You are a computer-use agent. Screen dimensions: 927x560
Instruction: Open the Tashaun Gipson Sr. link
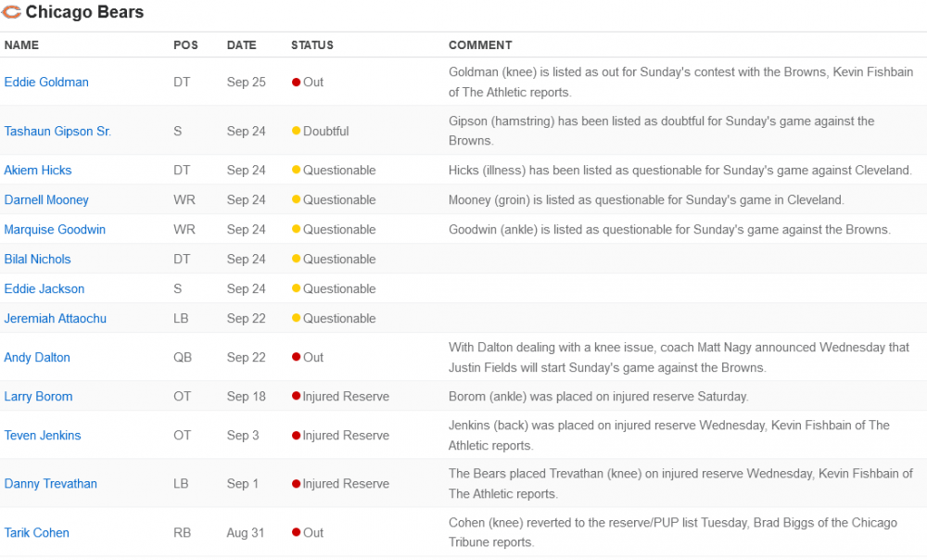[x=57, y=132]
